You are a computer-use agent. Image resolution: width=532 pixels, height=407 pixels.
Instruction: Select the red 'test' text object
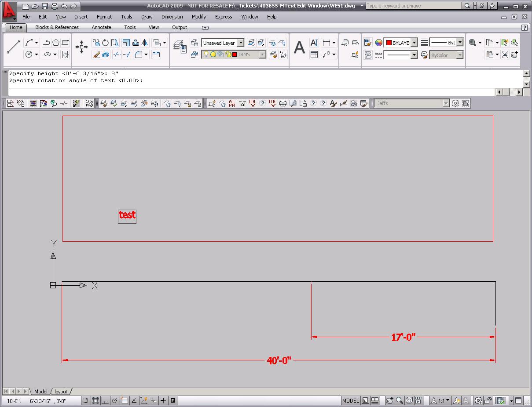pos(127,215)
